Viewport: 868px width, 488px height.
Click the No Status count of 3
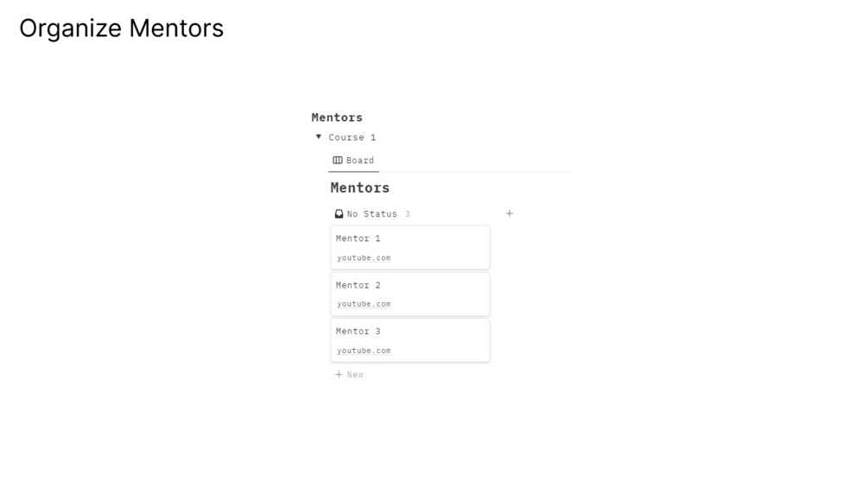[x=408, y=214]
